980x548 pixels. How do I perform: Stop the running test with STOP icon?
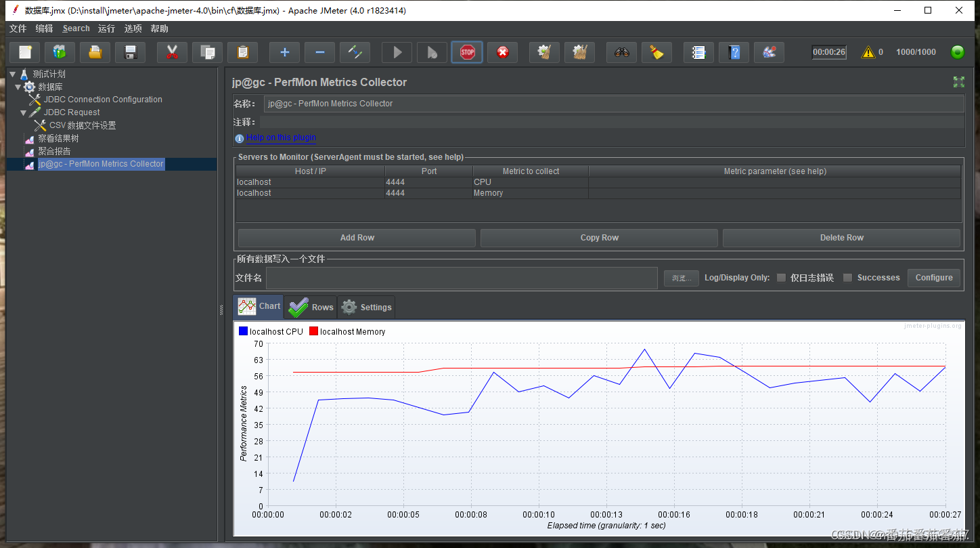468,52
